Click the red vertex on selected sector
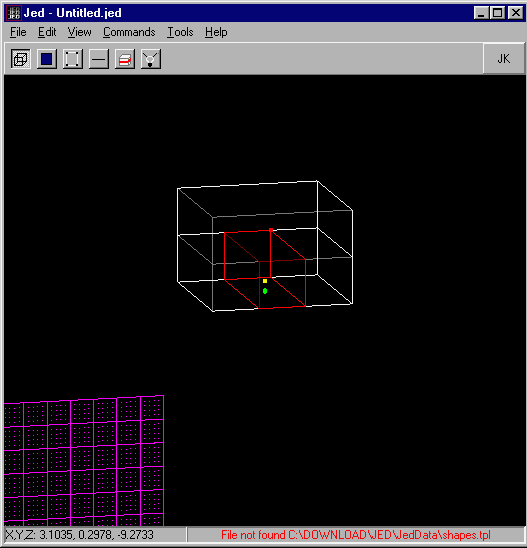Image resolution: width=527 pixels, height=548 pixels. click(x=271, y=230)
